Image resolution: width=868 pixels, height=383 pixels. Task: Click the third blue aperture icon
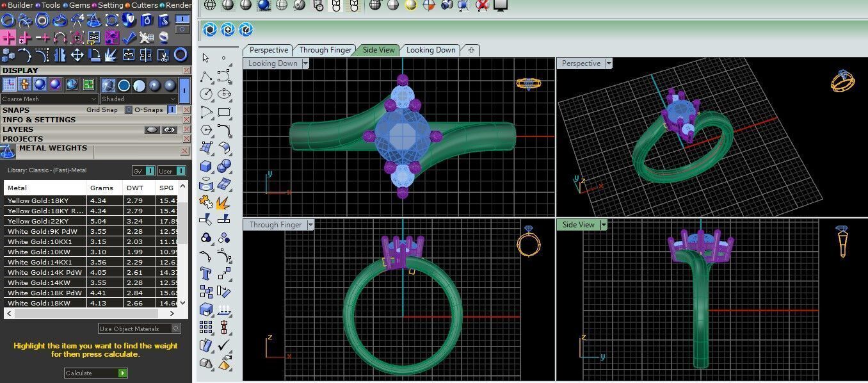tap(246, 29)
